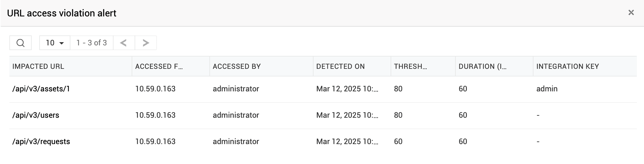Click threshold value 60 in requests row

[398, 141]
